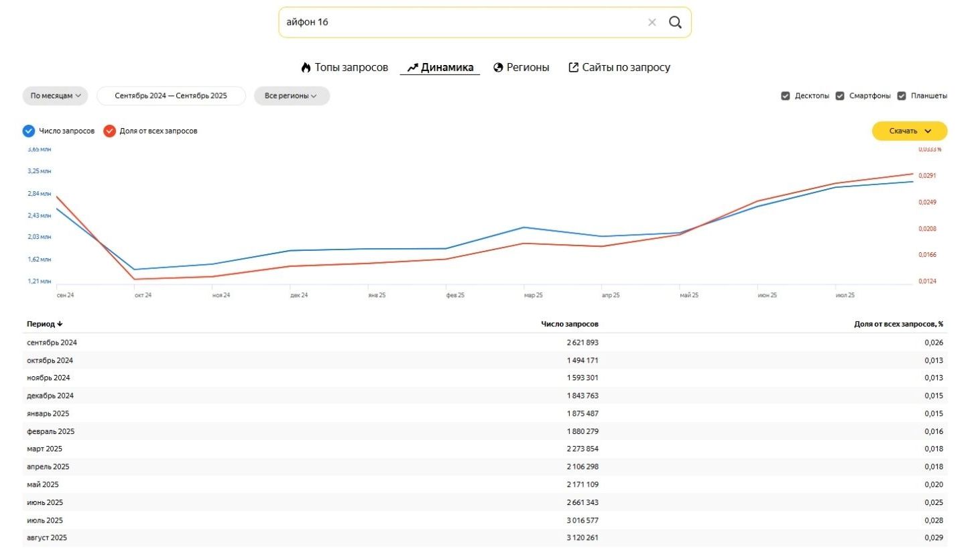Clear the search query with X icon

coord(652,22)
